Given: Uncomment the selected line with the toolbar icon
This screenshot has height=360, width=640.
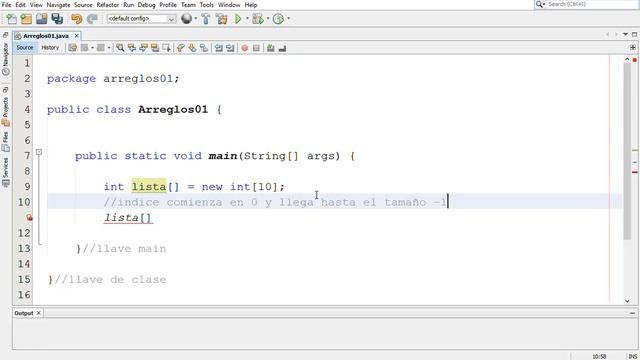Looking at the screenshot, I should point(282,48).
